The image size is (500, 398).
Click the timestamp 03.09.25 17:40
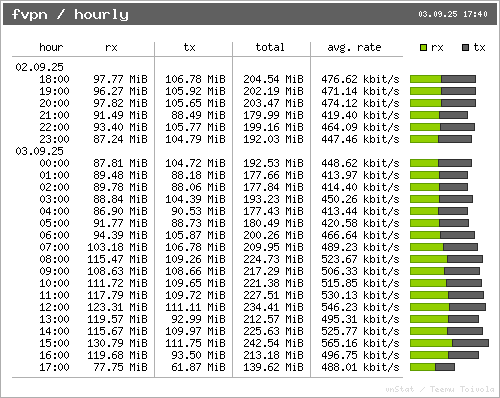(453, 14)
